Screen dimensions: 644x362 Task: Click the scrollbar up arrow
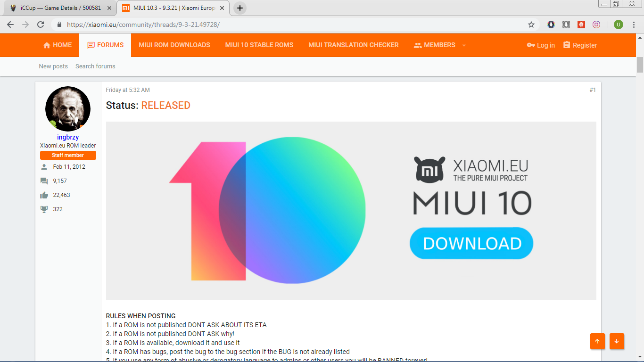[x=640, y=37]
